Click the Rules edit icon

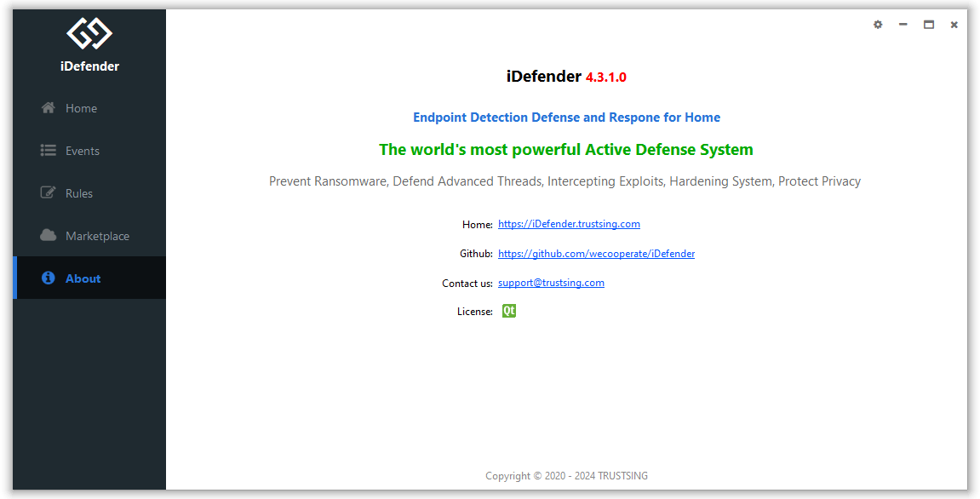point(49,192)
